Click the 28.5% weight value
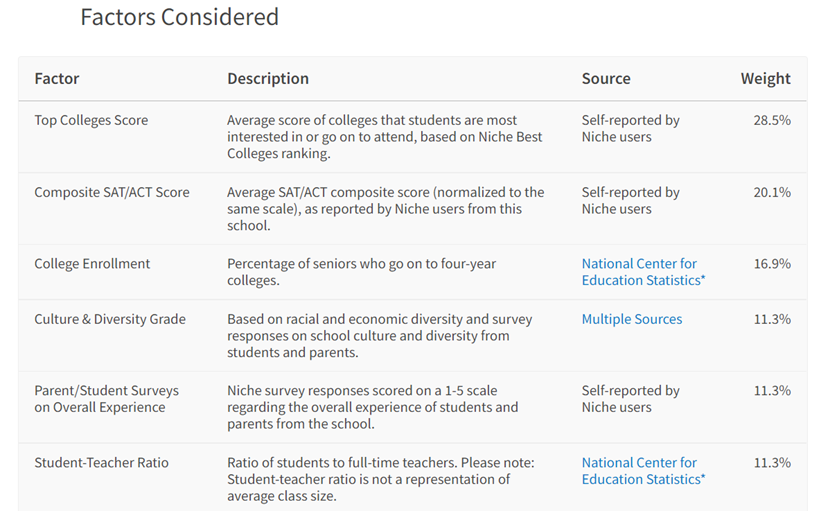 (772, 120)
